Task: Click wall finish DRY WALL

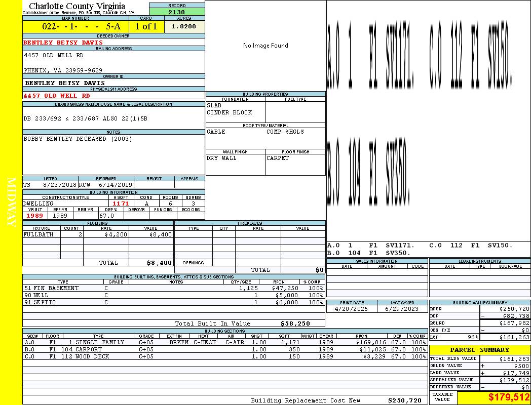Action: click(221, 158)
